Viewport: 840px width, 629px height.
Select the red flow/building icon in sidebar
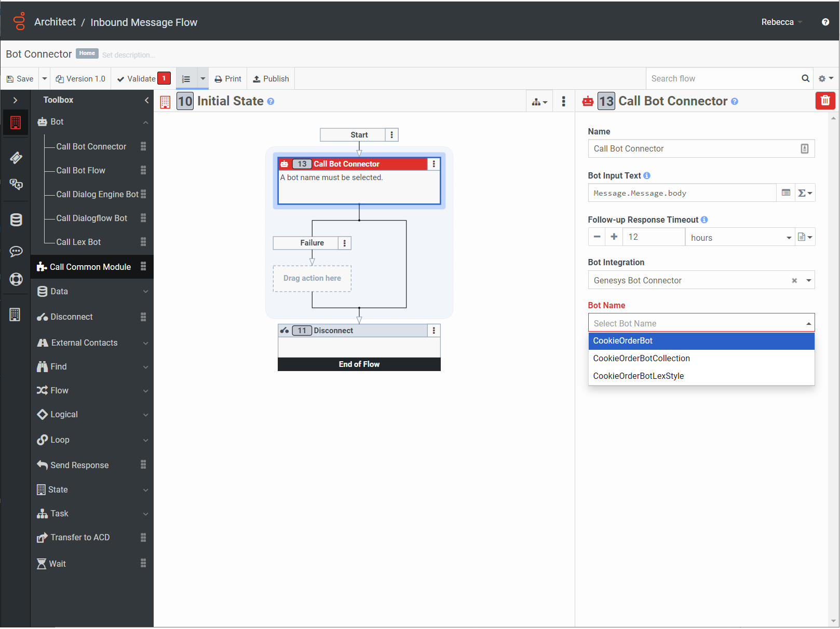click(16, 122)
